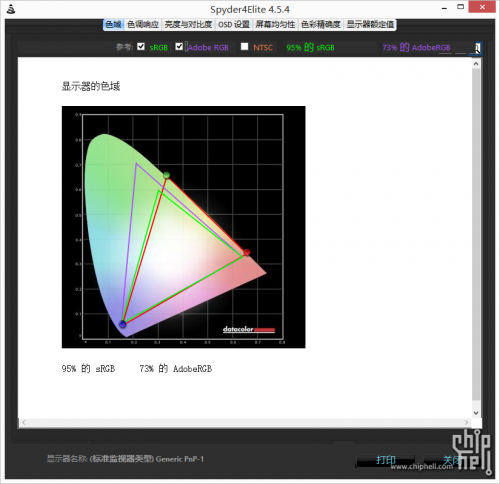
Task: Click the 关闭 close button
Action: tap(452, 461)
